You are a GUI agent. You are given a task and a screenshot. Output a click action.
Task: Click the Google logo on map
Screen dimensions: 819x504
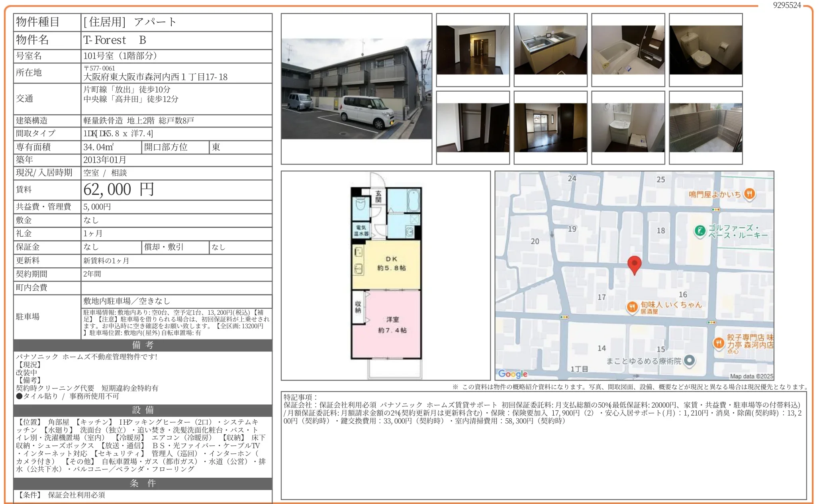click(x=513, y=374)
